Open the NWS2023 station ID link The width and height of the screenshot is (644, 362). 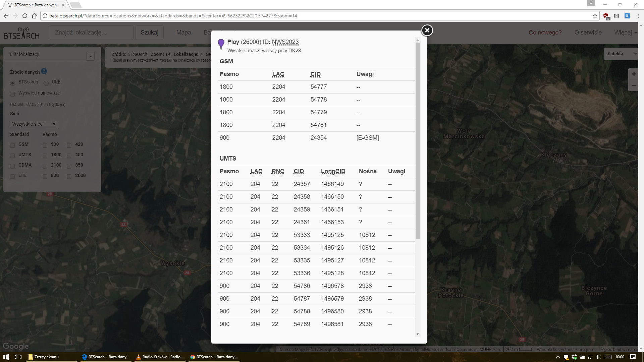point(285,42)
